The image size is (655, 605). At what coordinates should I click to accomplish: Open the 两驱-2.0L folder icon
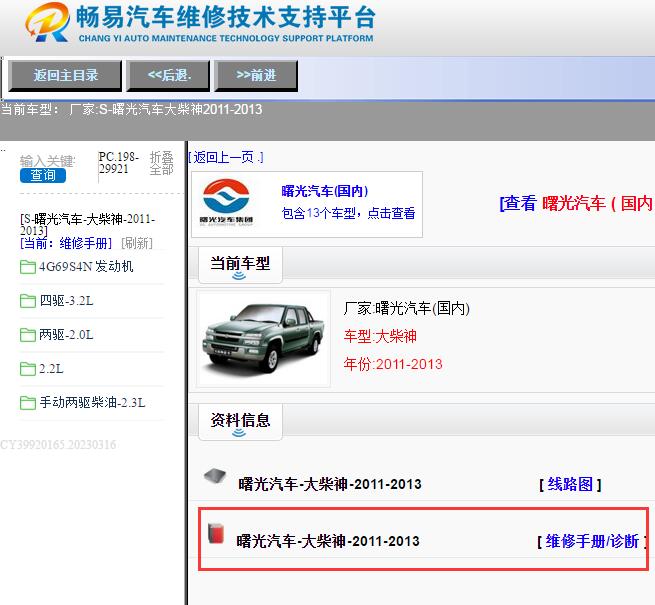28,335
